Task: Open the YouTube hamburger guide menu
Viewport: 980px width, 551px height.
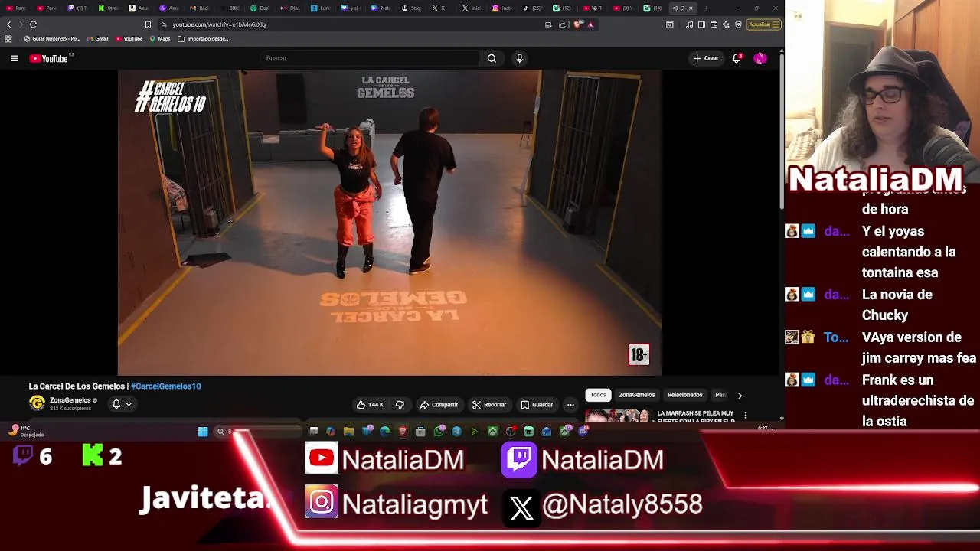Action: click(15, 58)
